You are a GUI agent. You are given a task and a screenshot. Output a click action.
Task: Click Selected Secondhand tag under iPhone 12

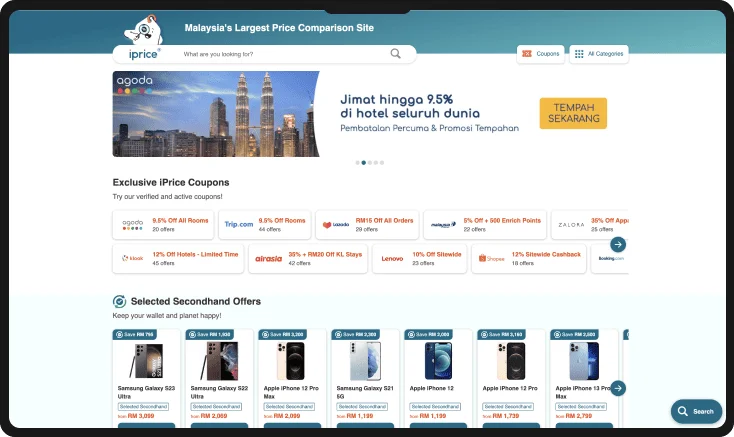click(435, 407)
